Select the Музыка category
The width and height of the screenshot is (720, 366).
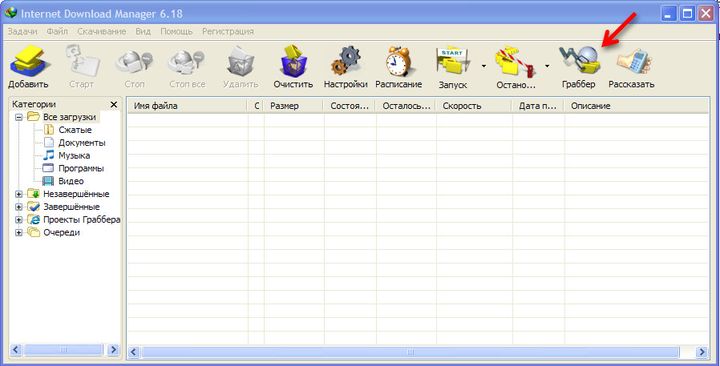coord(74,156)
